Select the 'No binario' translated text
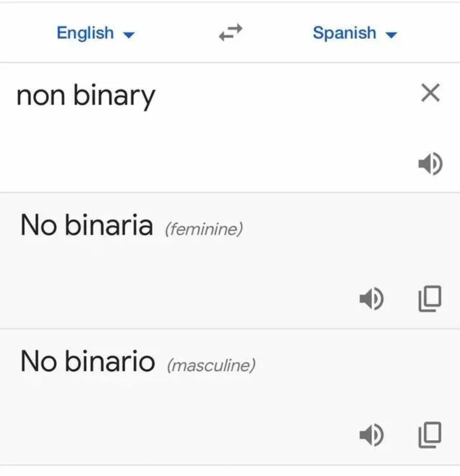460x476 pixels. pyautogui.click(x=88, y=361)
